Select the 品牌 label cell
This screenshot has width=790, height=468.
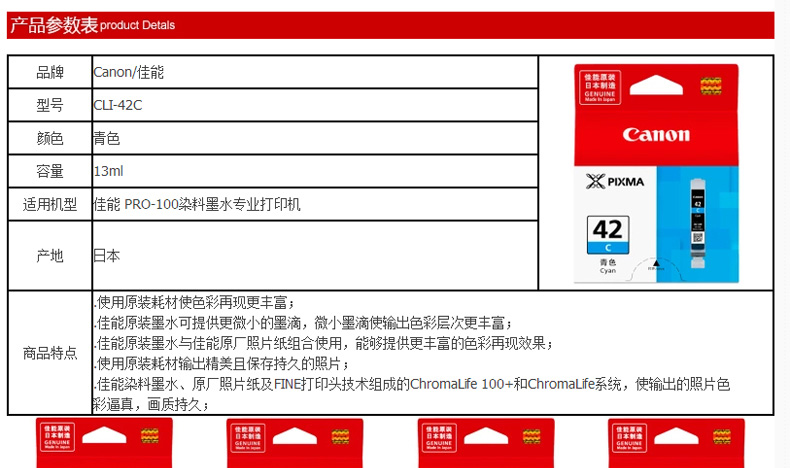pos(50,73)
